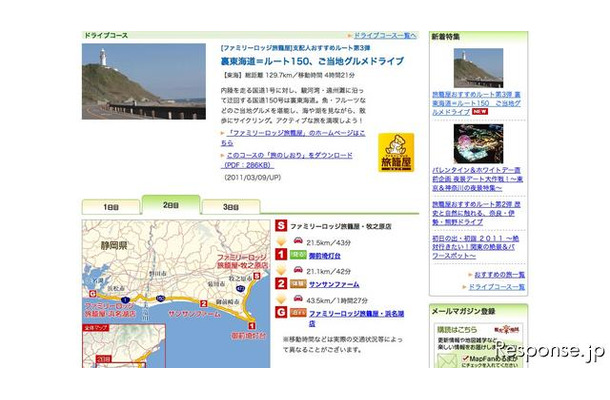Open おすすめの旅一覧 link
Image resolution: width=610 pixels, height=400 pixels.
click(x=500, y=275)
